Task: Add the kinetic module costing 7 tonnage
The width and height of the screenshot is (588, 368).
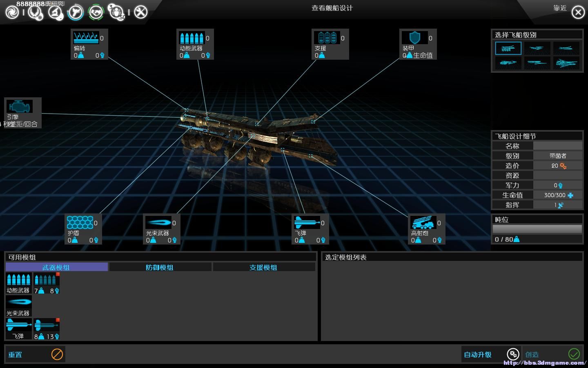Action: pyautogui.click(x=47, y=283)
